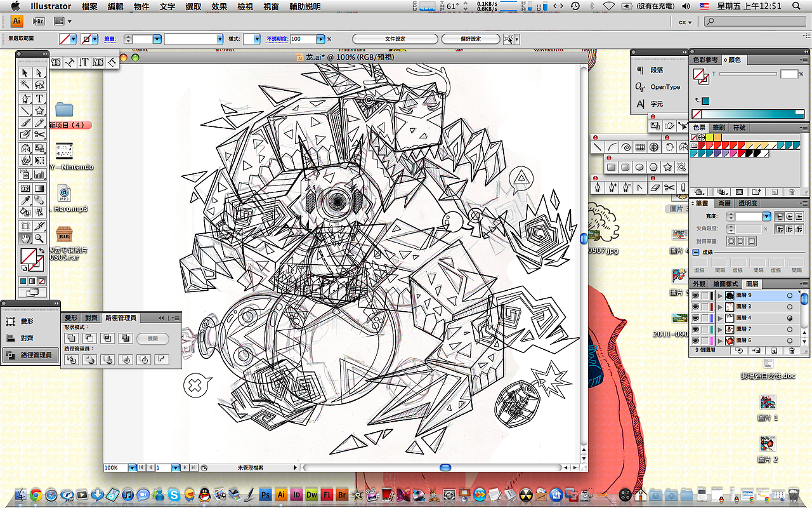Select the Direct Selection (white arrow) tool
812x508 pixels.
pyautogui.click(x=39, y=73)
